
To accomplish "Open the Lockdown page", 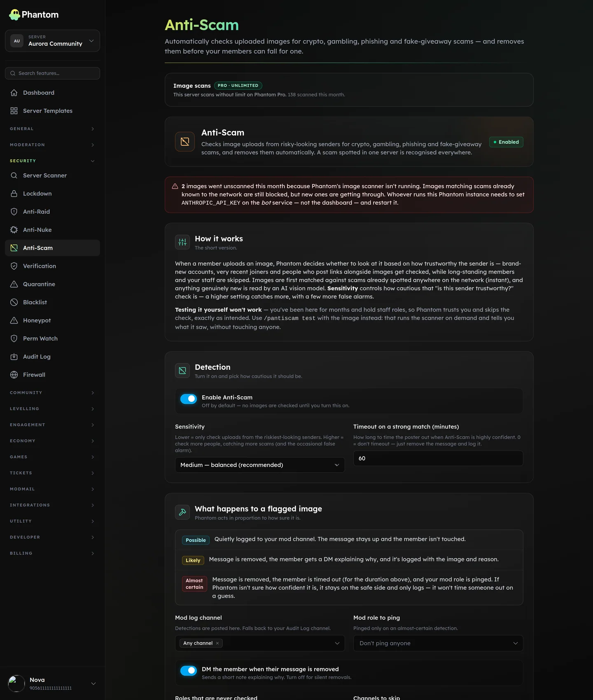I will 52,194.
